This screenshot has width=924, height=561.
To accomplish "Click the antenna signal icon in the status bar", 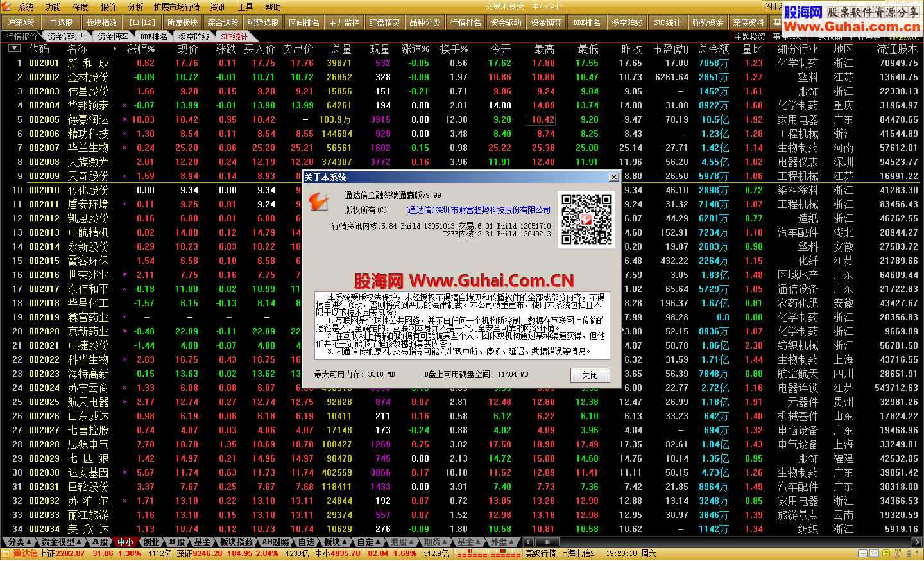I will coord(896,553).
